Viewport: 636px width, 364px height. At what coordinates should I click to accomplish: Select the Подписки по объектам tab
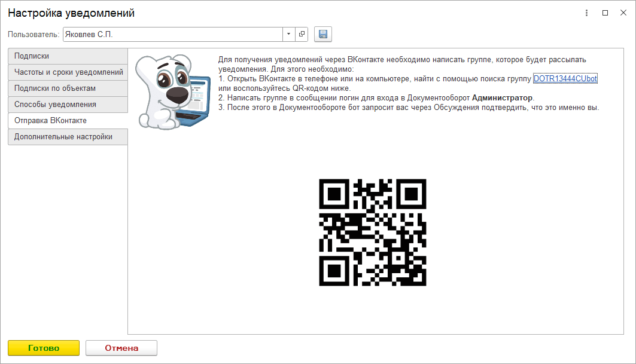point(68,88)
